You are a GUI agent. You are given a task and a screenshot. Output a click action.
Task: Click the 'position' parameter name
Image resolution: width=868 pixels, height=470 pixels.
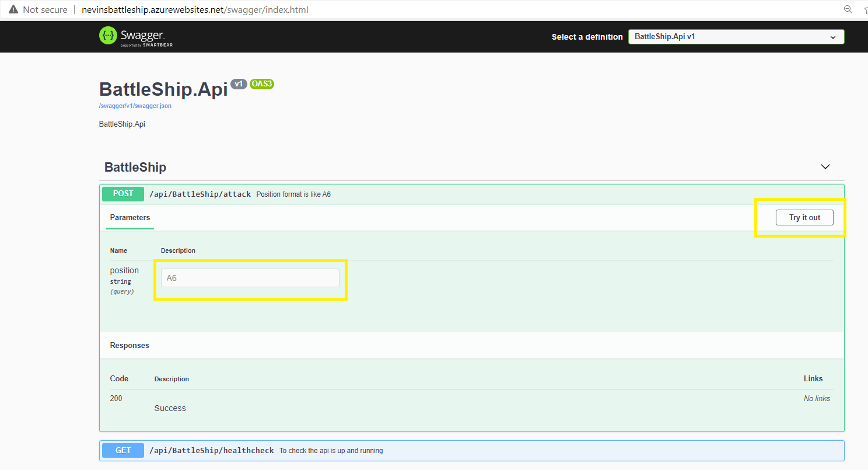point(124,270)
